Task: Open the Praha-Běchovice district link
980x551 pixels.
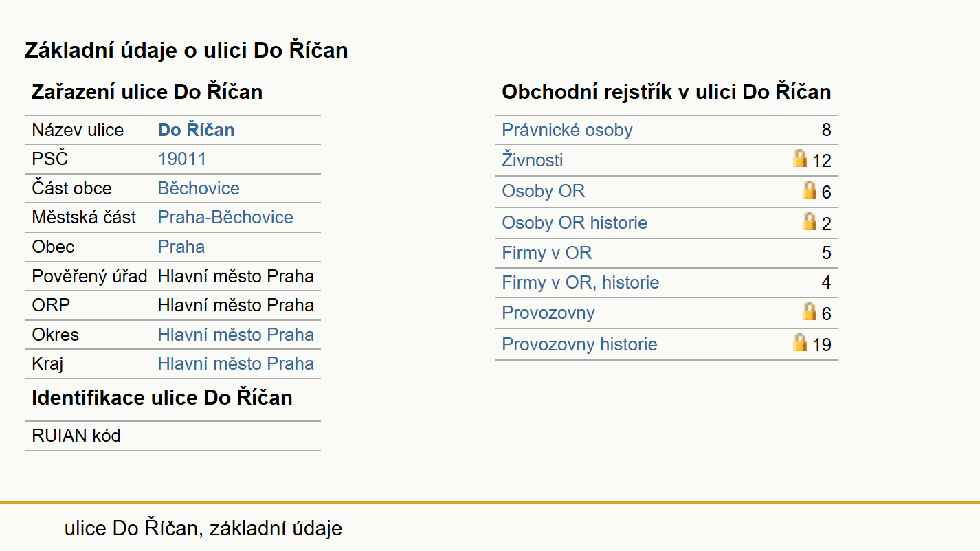Action: pyautogui.click(x=225, y=217)
